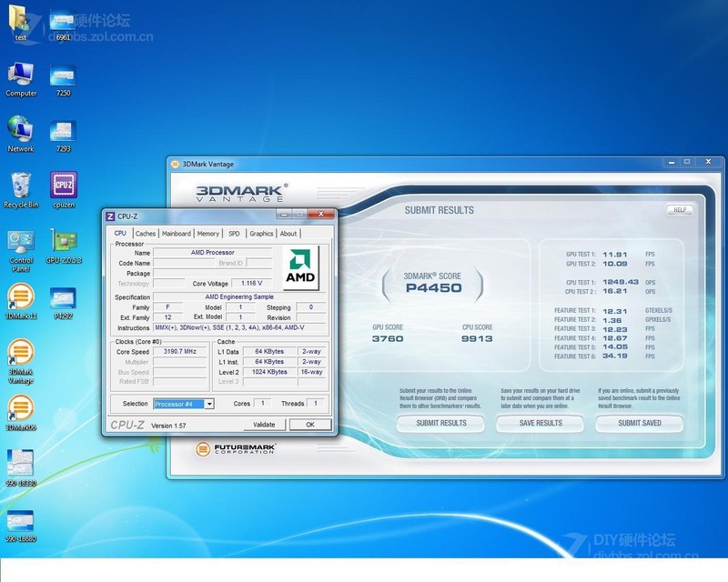This screenshot has height=582, width=728.
Task: Launch the 3DMark06 desktop shortcut
Action: (x=21, y=413)
